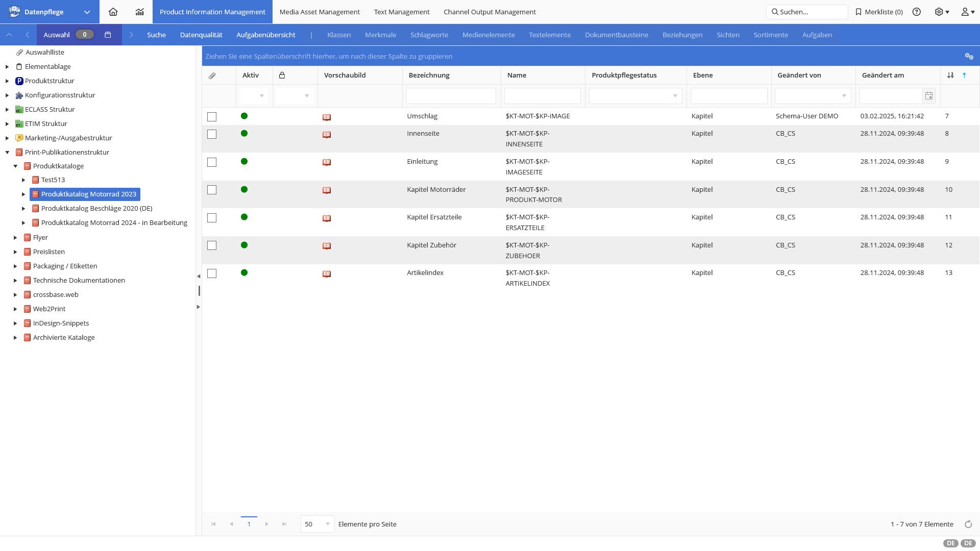The image size is (980, 551).
Task: Click preview book icon of Umschlag row
Action: (327, 117)
